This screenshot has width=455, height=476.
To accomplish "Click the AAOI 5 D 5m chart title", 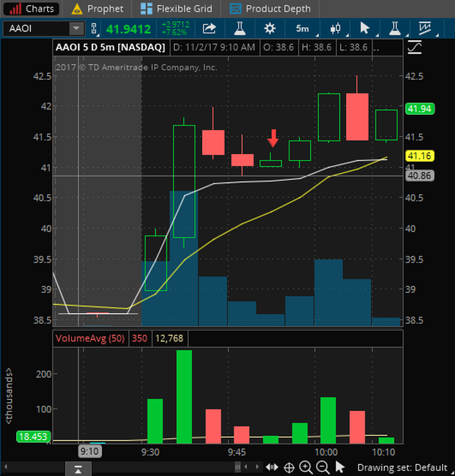I will tap(110, 47).
